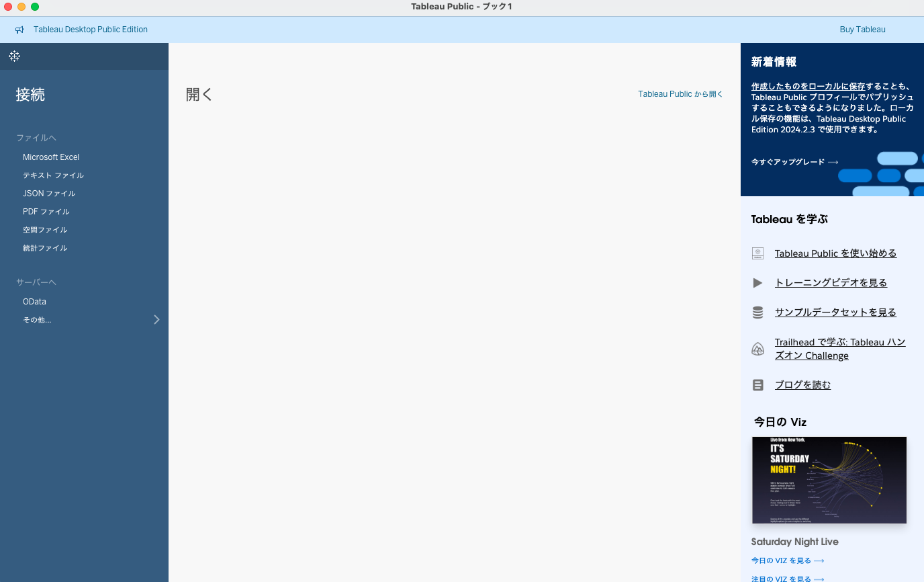Click 今日の VIZ を見る link
924x582 pixels.
pos(788,560)
